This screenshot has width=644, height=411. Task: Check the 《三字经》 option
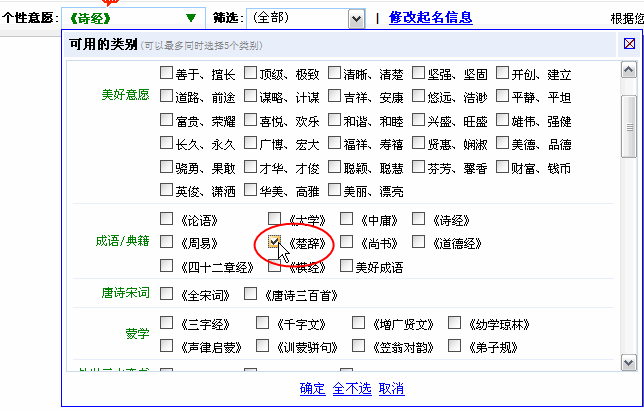[x=167, y=323]
